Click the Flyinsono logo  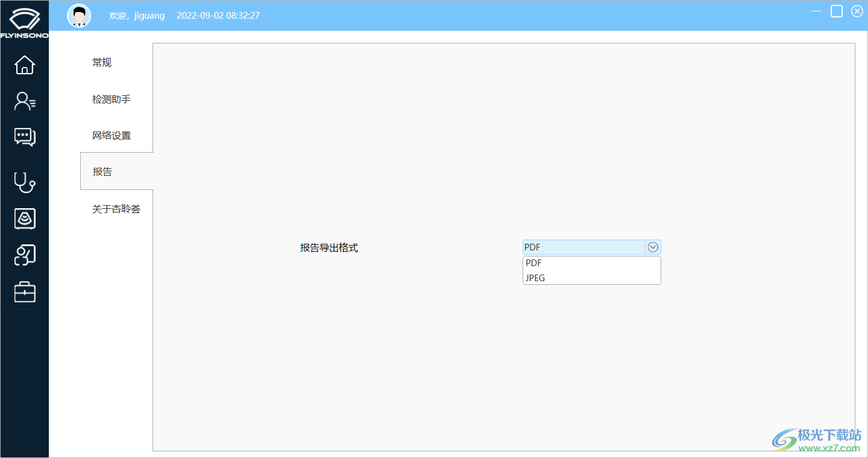24,23
